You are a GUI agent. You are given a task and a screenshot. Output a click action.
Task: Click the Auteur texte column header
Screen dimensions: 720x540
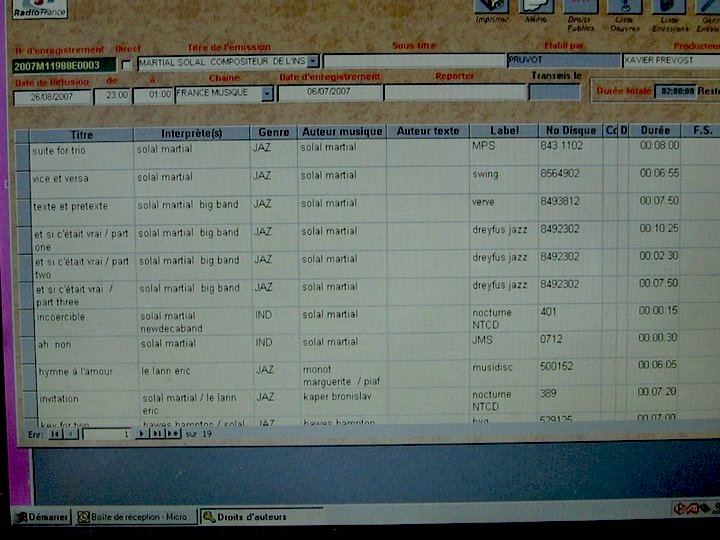(428, 131)
